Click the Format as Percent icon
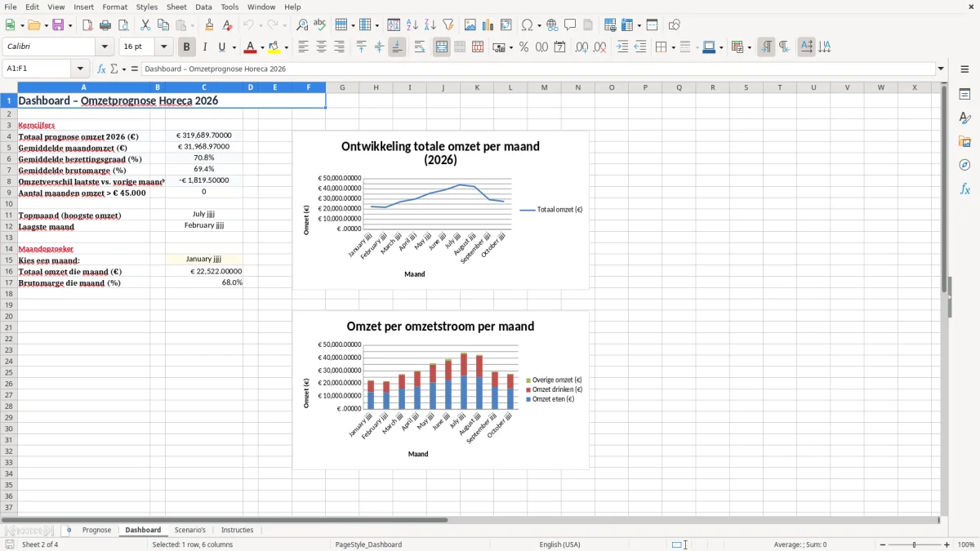 click(x=523, y=47)
